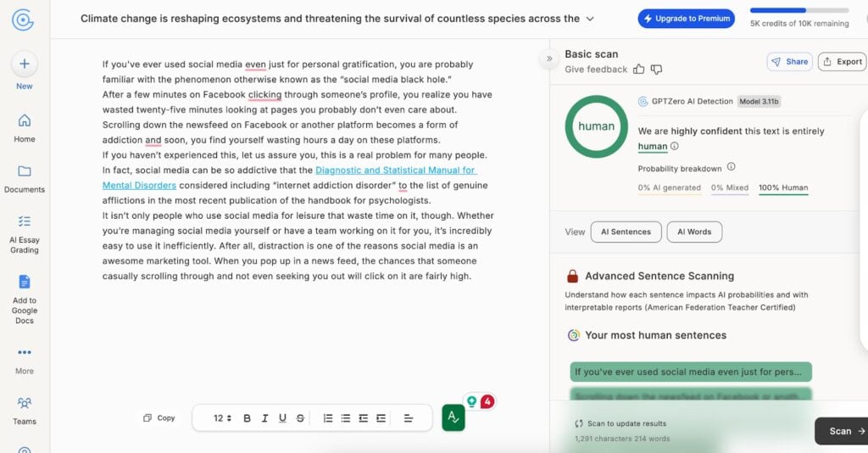
Task: Click the thumbs down feedback icon
Action: click(x=657, y=70)
